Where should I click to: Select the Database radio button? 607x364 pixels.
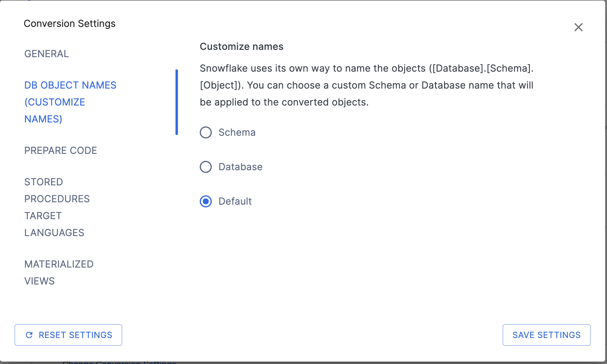point(205,167)
